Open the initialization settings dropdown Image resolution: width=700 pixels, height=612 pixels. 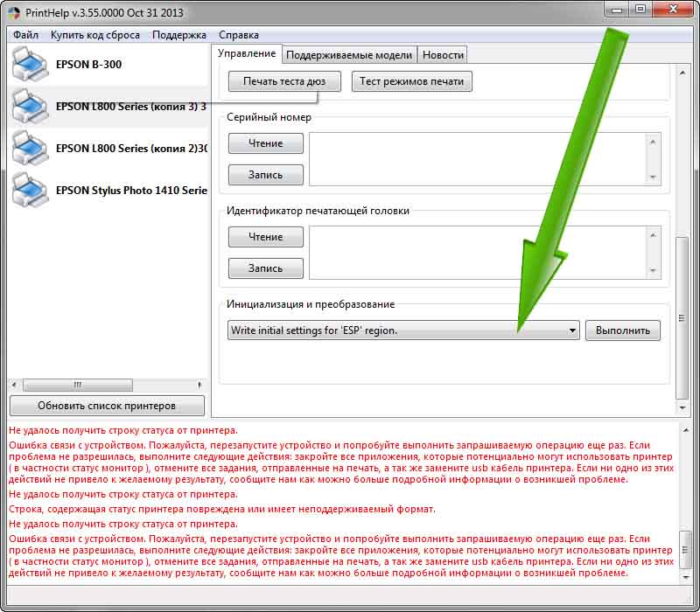[x=403, y=330]
